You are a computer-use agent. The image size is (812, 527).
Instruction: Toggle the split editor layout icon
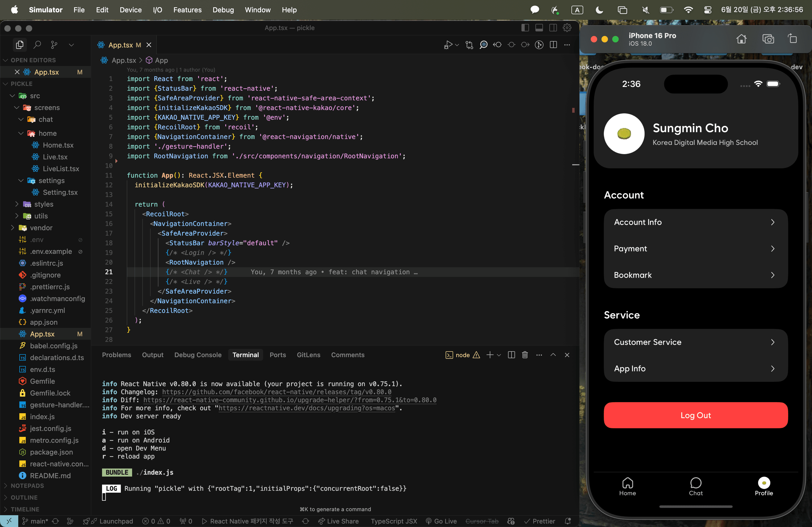tap(553, 45)
